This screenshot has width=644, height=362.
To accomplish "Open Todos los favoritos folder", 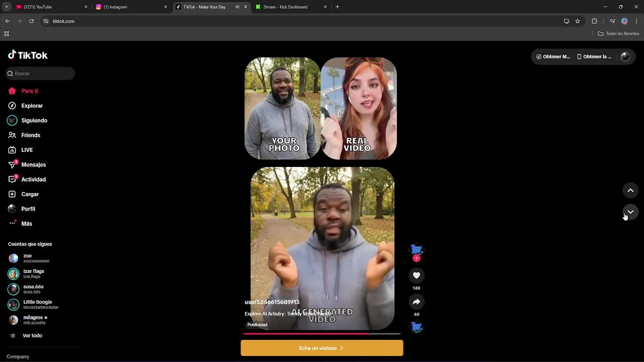I will pyautogui.click(x=618, y=34).
